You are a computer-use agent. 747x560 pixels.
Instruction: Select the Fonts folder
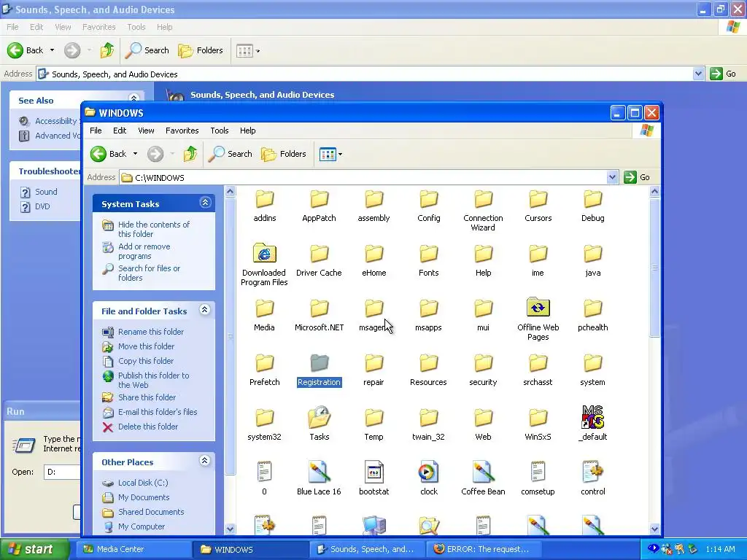coord(428,261)
